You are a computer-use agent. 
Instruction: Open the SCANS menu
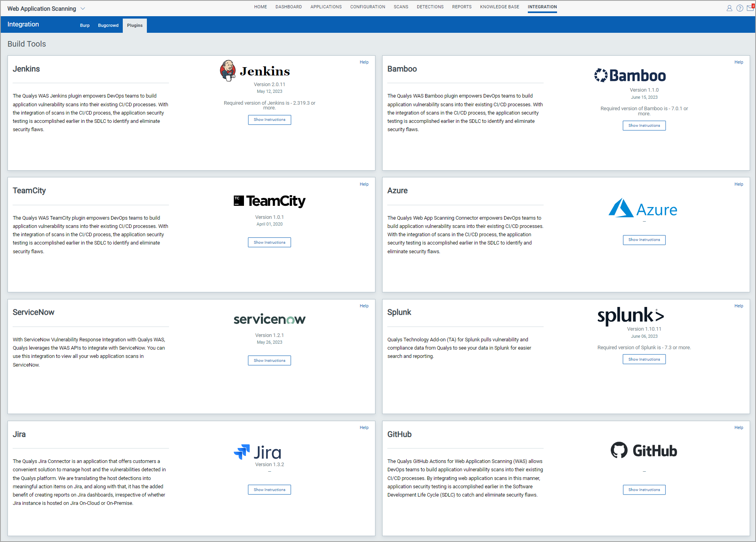click(x=401, y=7)
